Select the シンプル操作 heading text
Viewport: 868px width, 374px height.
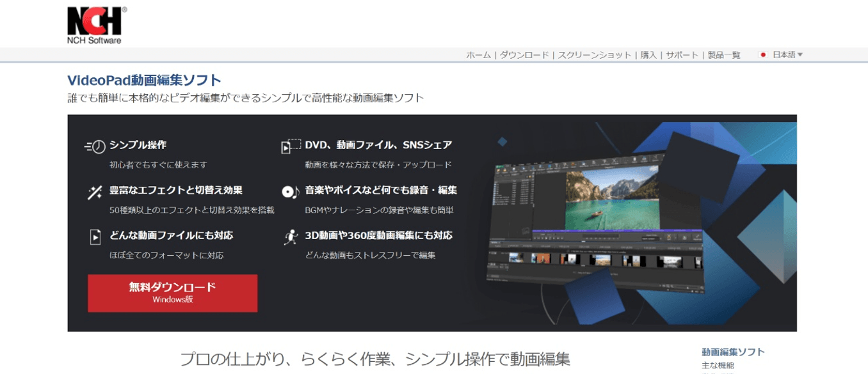[138, 145]
